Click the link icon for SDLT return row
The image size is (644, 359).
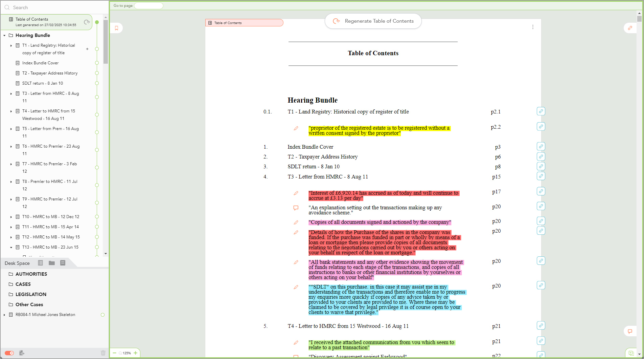tap(541, 166)
